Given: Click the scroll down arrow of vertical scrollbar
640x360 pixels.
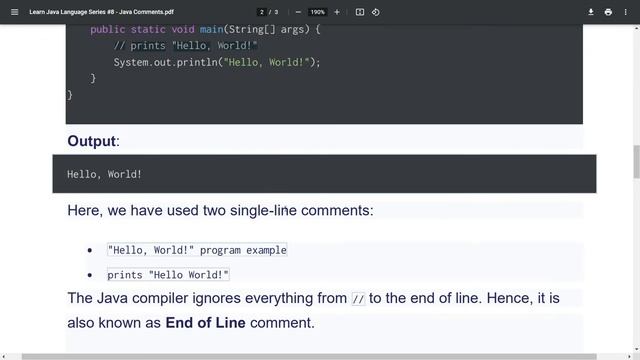Looking at the screenshot, I should pos(636,350).
